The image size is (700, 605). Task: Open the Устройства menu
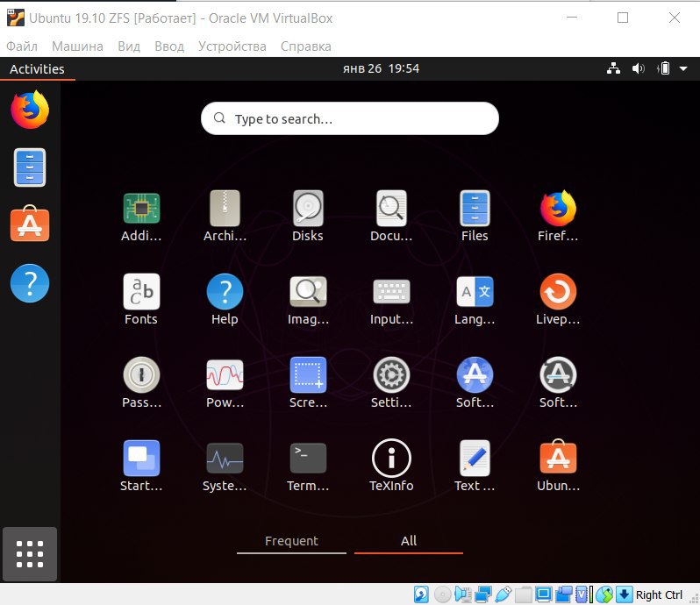pos(232,46)
